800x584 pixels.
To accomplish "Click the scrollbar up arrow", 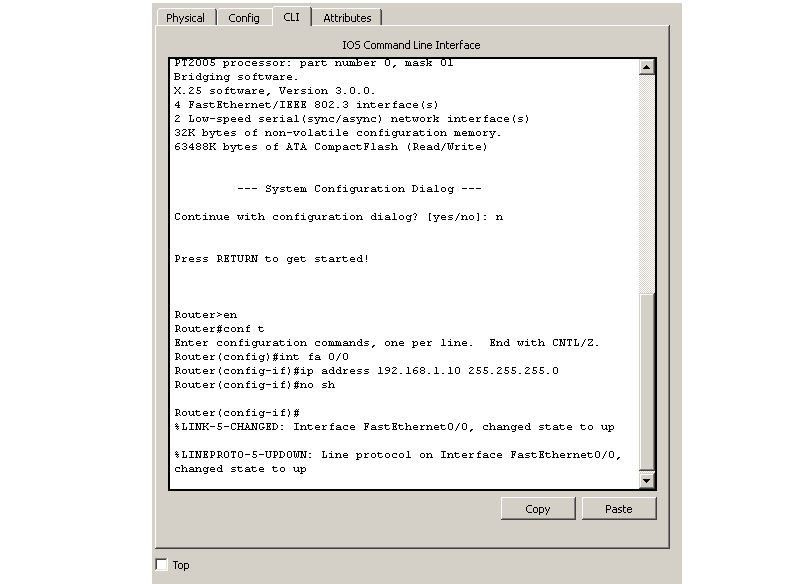I will (646, 67).
